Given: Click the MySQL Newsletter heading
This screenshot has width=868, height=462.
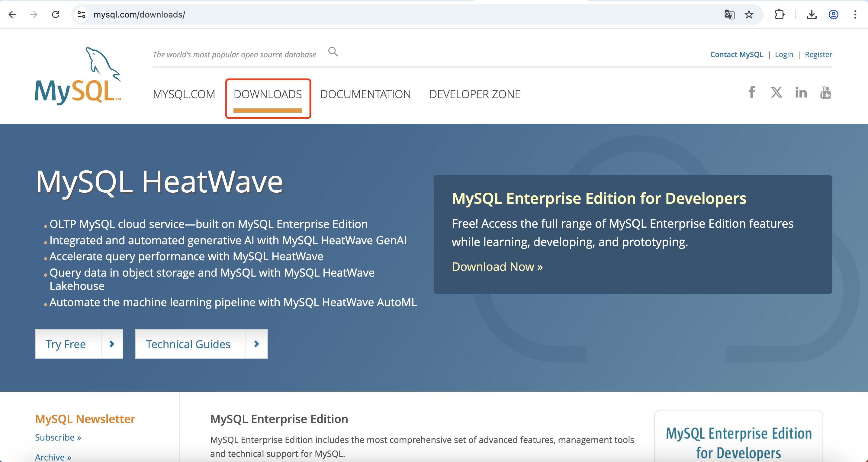Looking at the screenshot, I should tap(85, 419).
